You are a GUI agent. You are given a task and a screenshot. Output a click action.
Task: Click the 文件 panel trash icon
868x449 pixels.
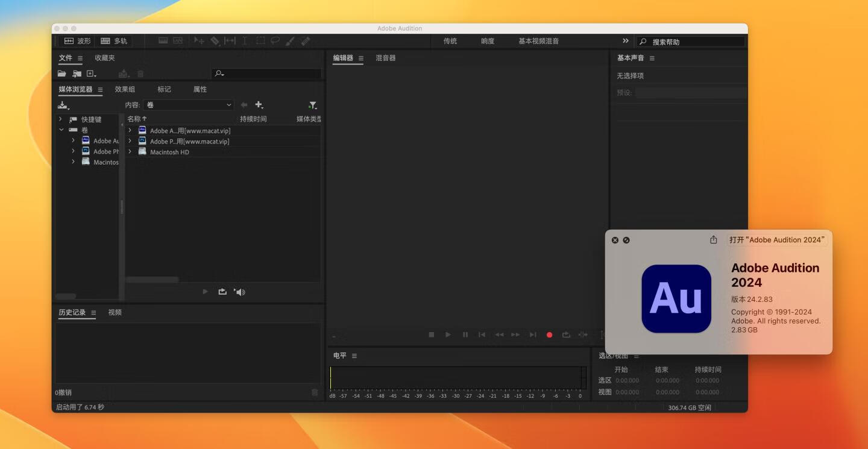click(x=140, y=74)
